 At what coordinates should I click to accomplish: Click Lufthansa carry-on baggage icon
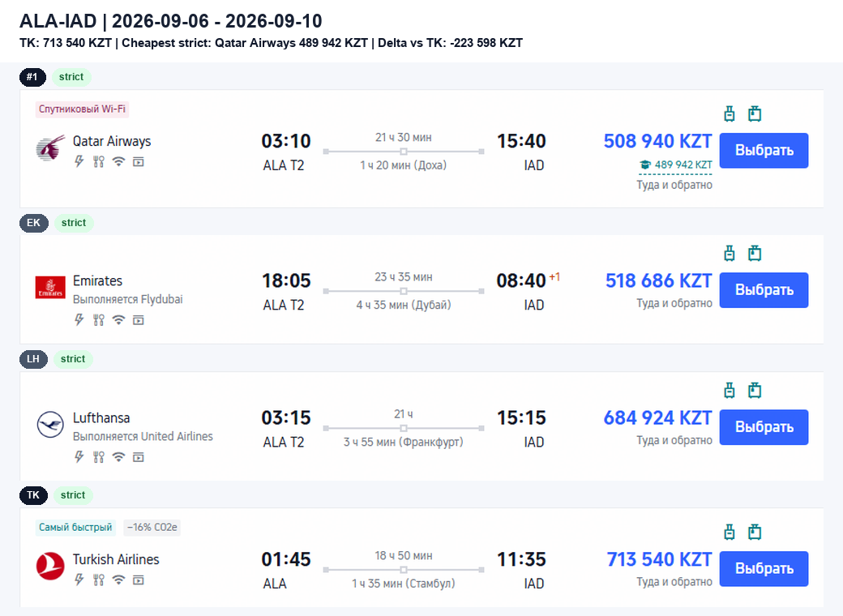pyautogui.click(x=729, y=390)
